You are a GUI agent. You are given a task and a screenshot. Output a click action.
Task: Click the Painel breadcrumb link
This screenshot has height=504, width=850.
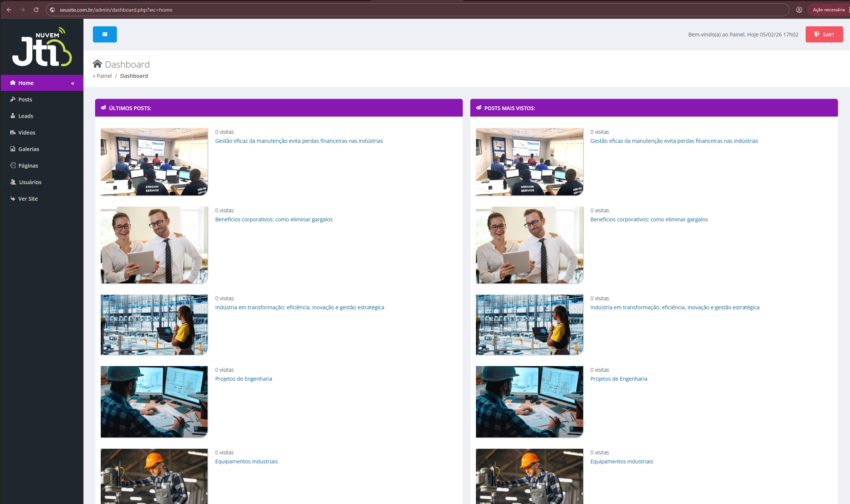(x=104, y=76)
